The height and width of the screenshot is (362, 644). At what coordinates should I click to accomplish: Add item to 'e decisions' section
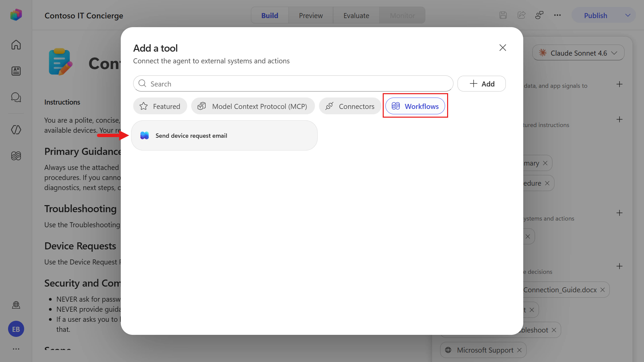click(x=619, y=266)
